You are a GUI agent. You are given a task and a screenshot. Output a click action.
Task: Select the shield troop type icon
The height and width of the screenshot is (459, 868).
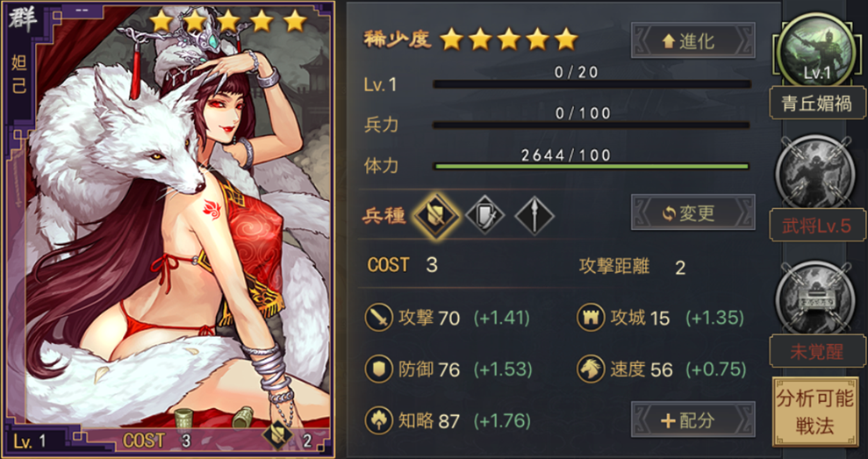436,215
